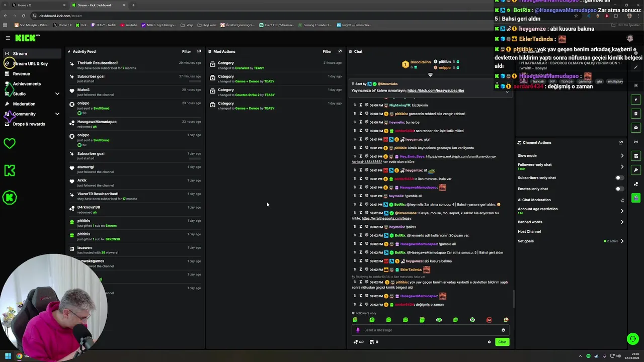Image resolution: width=644 pixels, height=362 pixels.
Task: Click the note icon in right sidebar
Action: coord(636,114)
